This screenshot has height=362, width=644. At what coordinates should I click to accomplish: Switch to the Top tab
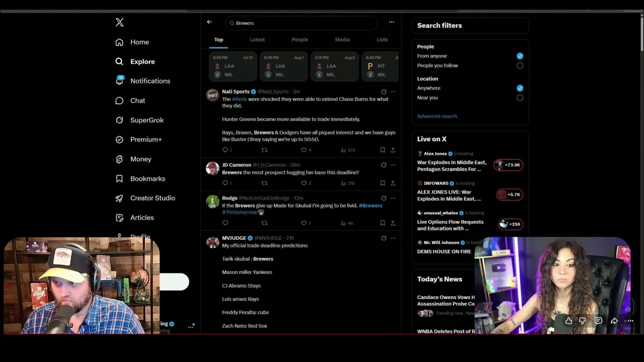pyautogui.click(x=218, y=40)
